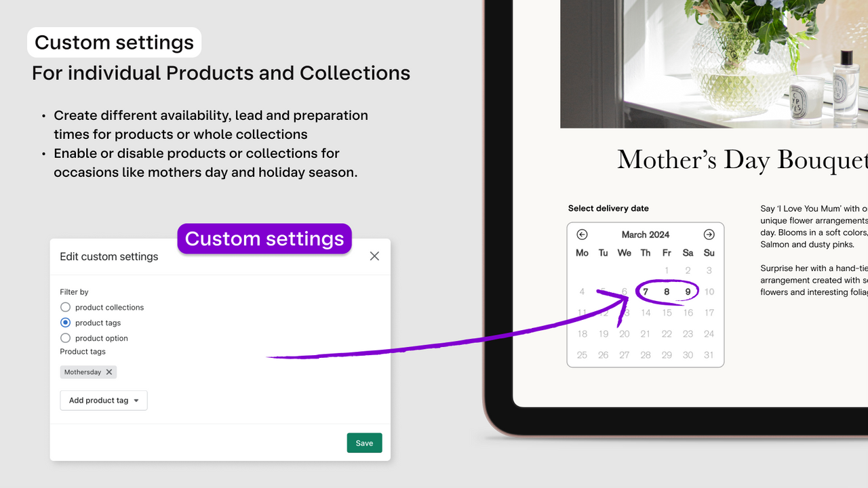The width and height of the screenshot is (868, 488).
Task: Click the March 2024 calendar header
Action: click(645, 235)
